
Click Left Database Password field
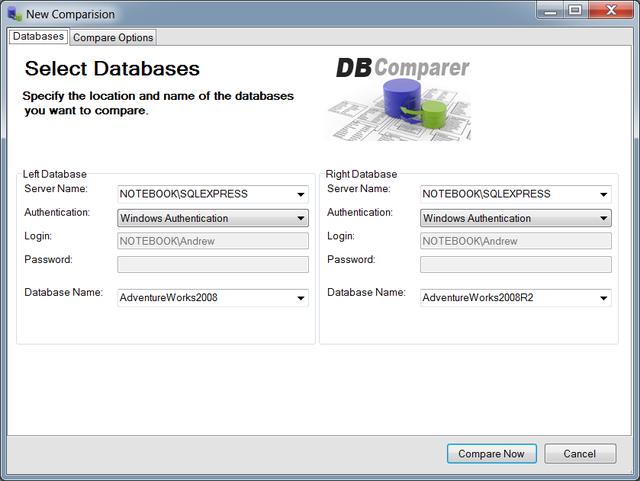213,265
